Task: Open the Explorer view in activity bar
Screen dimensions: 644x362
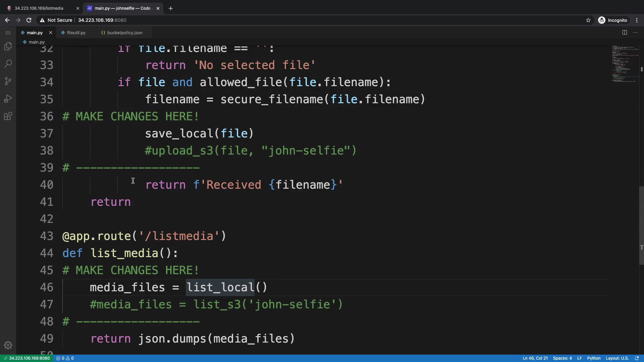Action: pos(8,46)
